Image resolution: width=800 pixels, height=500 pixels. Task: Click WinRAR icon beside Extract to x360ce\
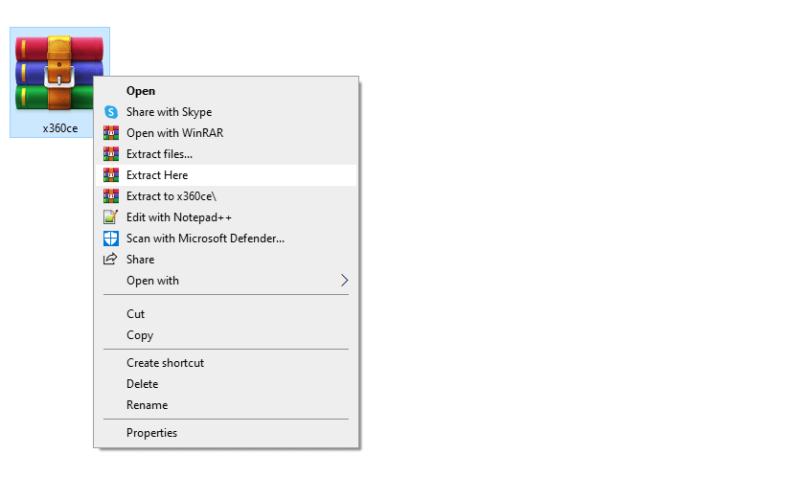111,196
